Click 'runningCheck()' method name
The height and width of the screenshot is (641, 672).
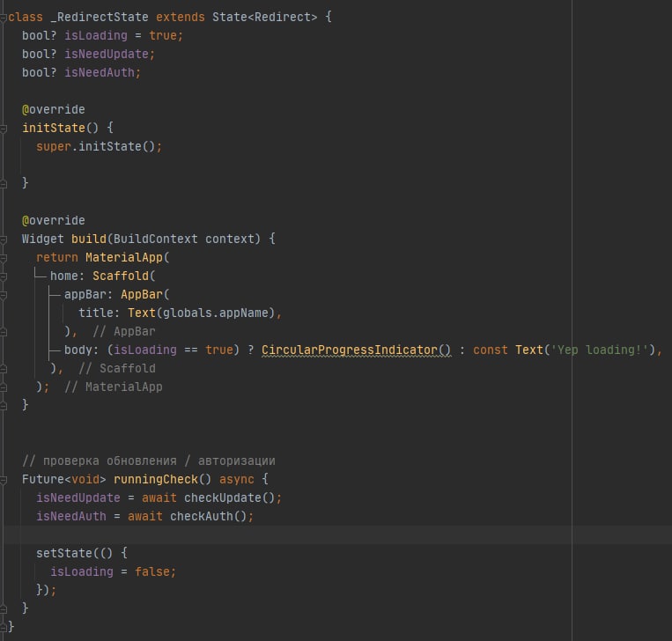coord(162,480)
